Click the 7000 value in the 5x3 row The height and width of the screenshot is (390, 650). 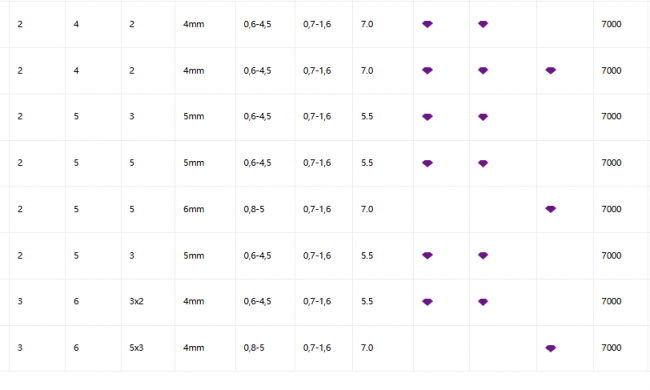pos(611,348)
